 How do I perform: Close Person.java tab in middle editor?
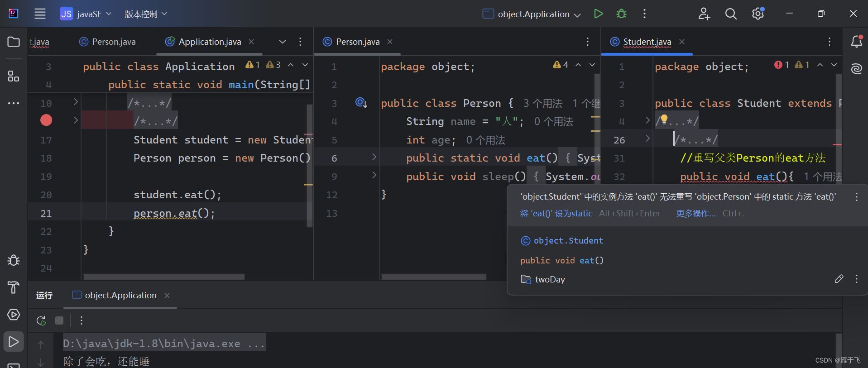[390, 42]
